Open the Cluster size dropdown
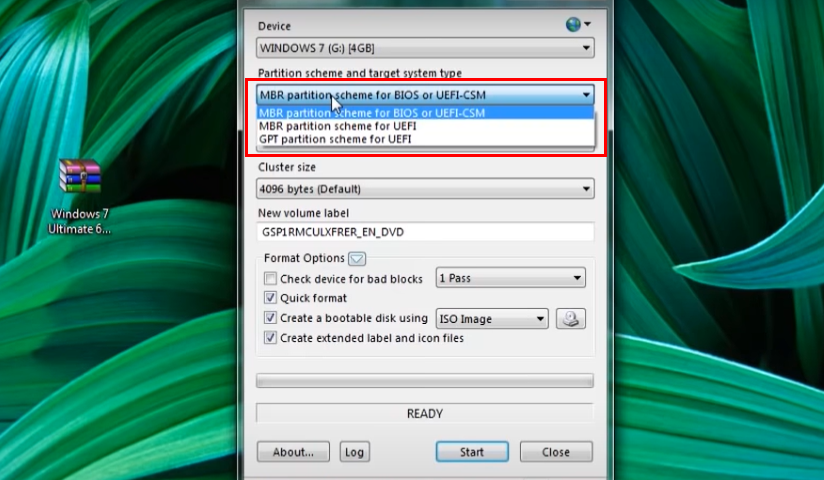The image size is (824, 480). (425, 189)
